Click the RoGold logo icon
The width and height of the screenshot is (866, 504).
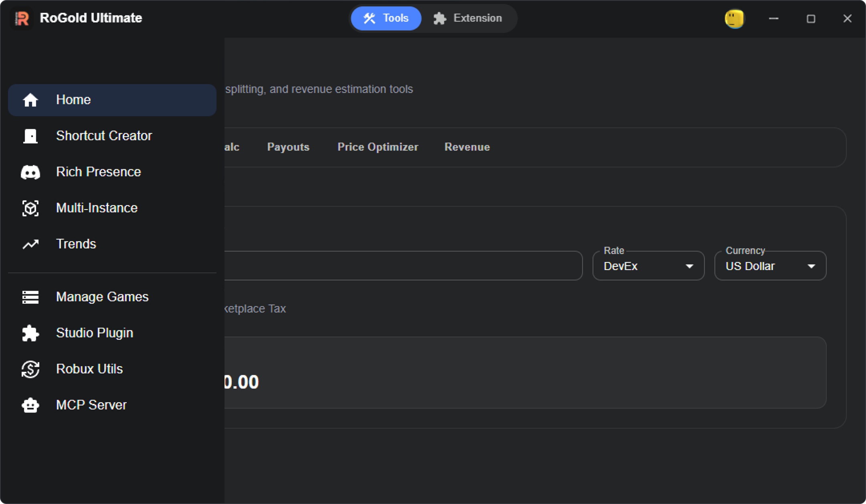click(x=22, y=18)
